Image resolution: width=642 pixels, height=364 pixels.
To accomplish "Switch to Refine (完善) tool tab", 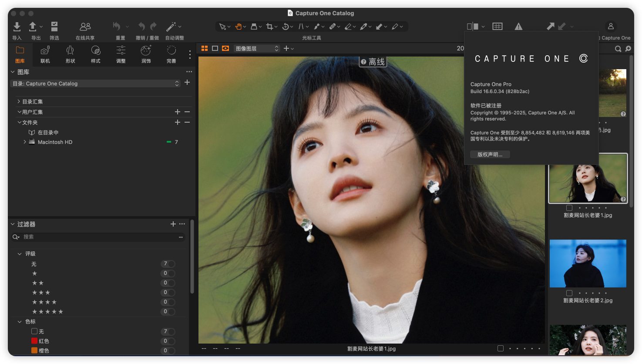I will [x=171, y=54].
